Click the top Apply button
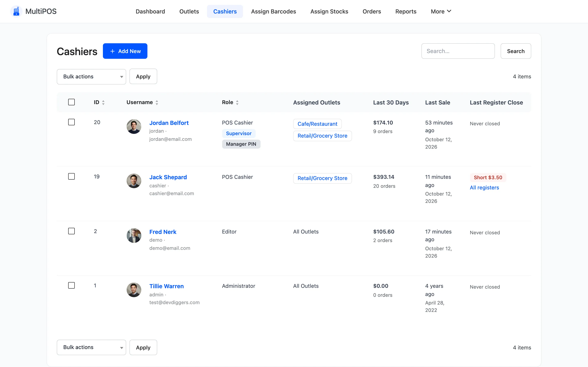Image resolution: width=588 pixels, height=367 pixels. [143, 77]
